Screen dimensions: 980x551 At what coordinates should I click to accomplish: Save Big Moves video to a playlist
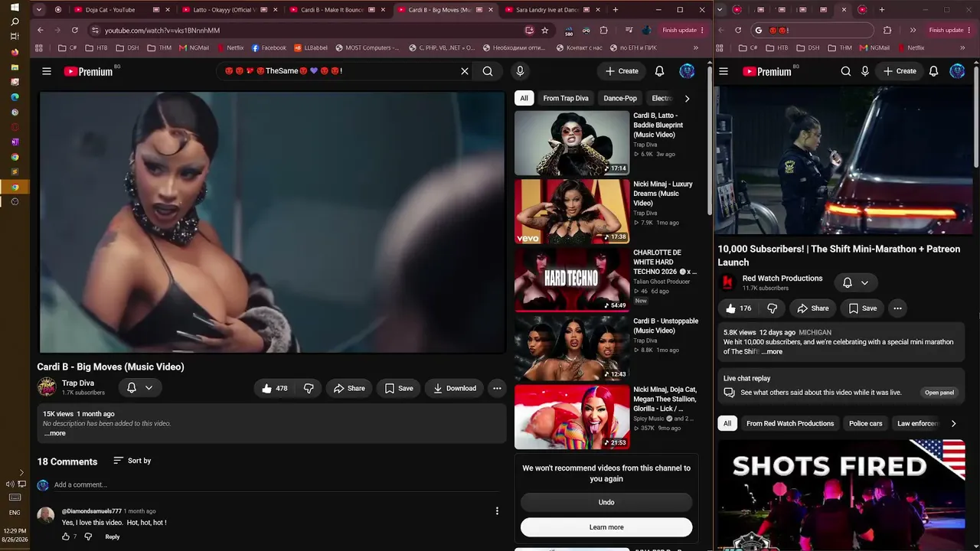[x=399, y=388]
